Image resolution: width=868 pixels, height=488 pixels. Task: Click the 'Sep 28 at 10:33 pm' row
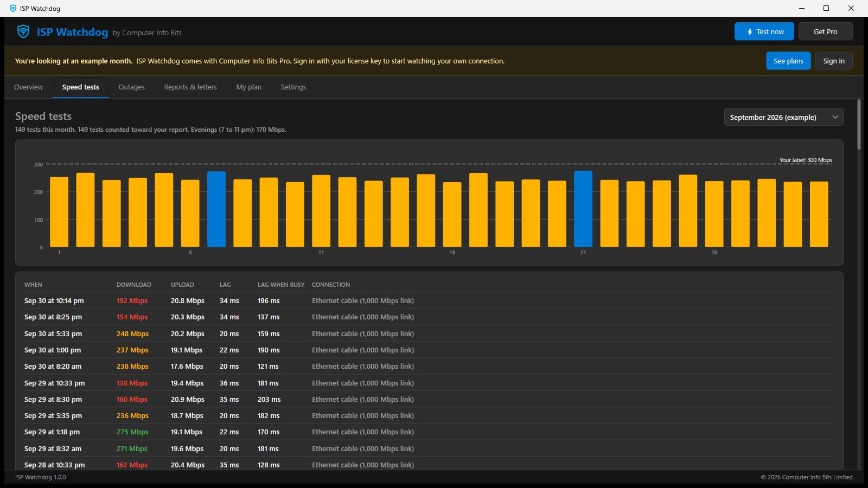pyautogui.click(x=429, y=465)
